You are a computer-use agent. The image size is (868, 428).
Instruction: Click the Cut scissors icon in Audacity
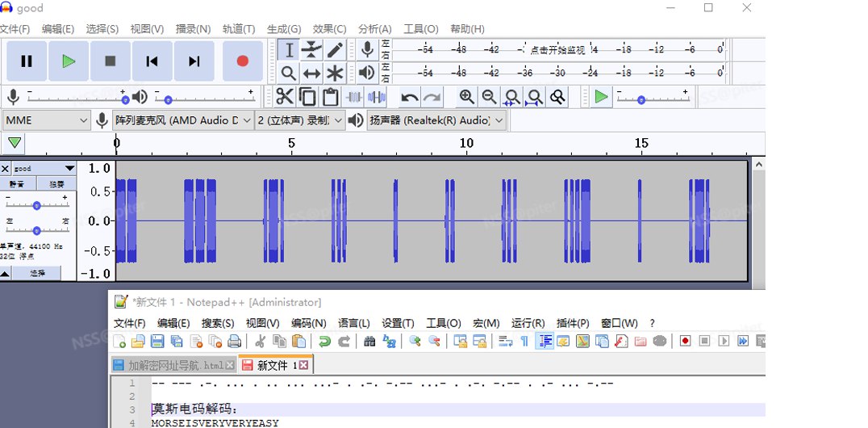284,97
